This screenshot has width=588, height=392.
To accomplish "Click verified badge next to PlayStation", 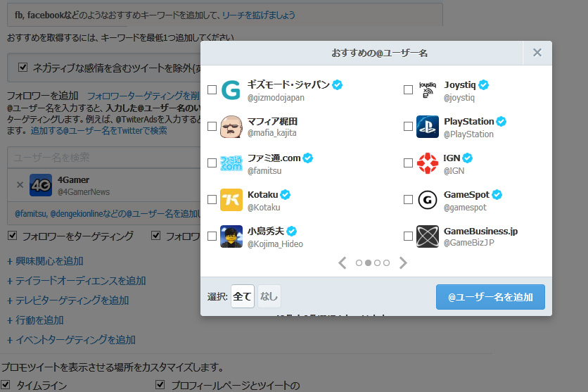I will [x=501, y=121].
